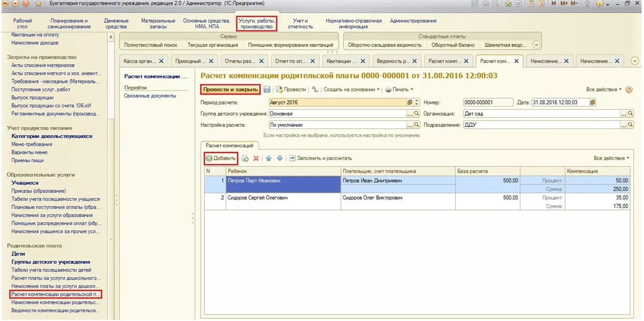Click the info icon in title bar
644x321 pixels.
(x=599, y=3)
